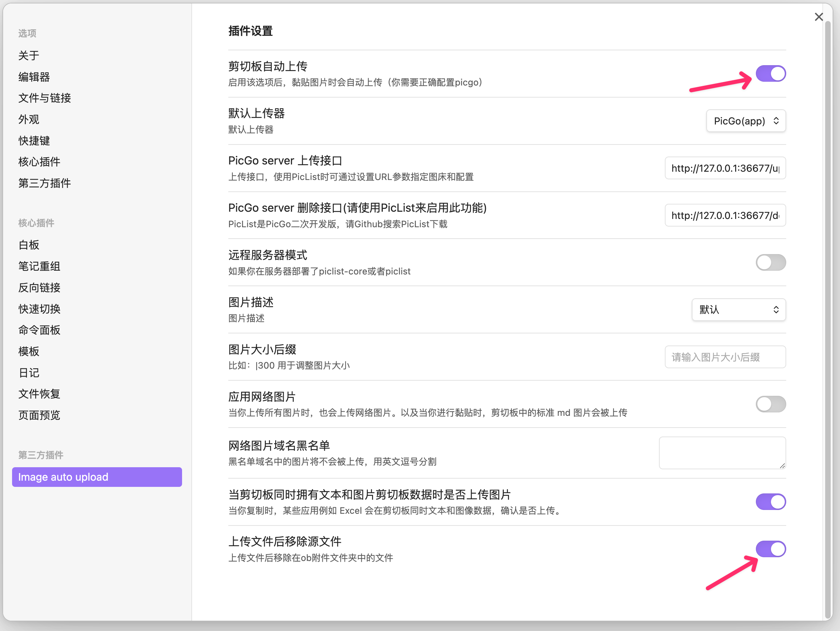This screenshot has height=631, width=840.
Task: Select the Image auto upload plugin tab
Action: (x=97, y=477)
